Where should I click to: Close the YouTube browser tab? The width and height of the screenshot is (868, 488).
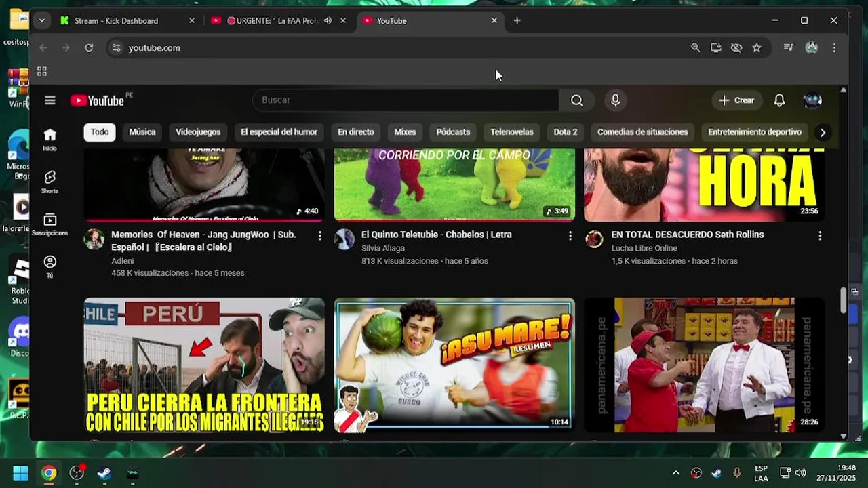coord(494,20)
